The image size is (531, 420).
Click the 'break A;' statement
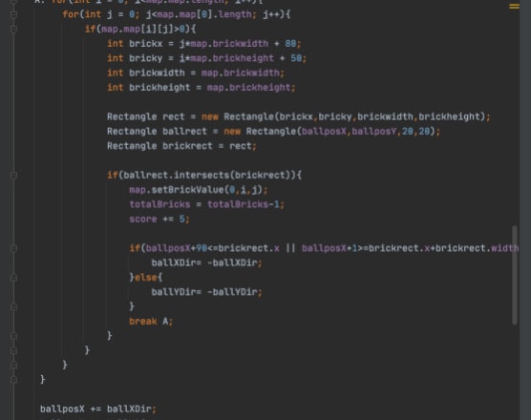[x=151, y=321]
